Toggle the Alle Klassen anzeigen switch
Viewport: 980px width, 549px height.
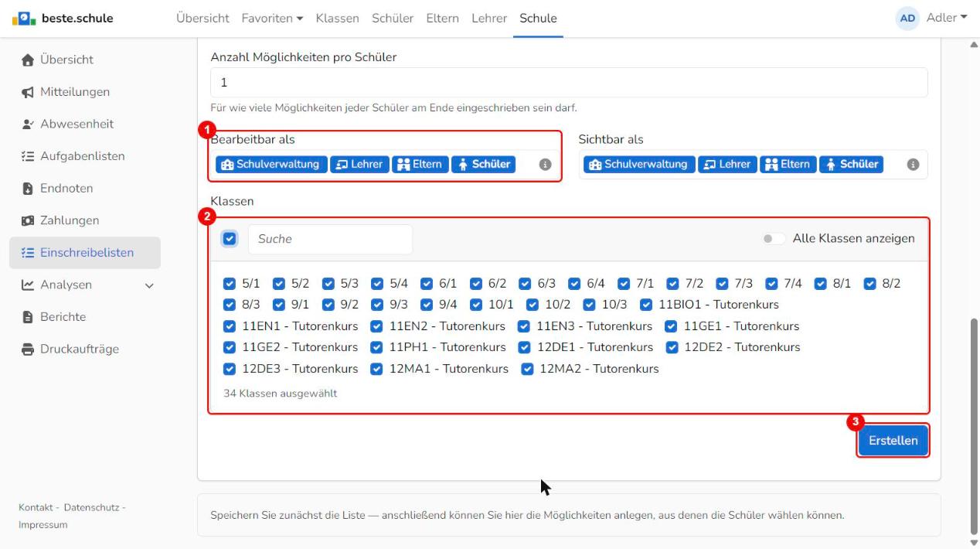[x=774, y=239]
